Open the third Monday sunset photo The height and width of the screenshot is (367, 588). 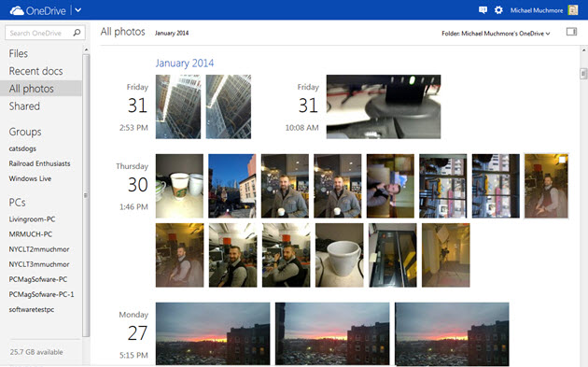pos(452,333)
